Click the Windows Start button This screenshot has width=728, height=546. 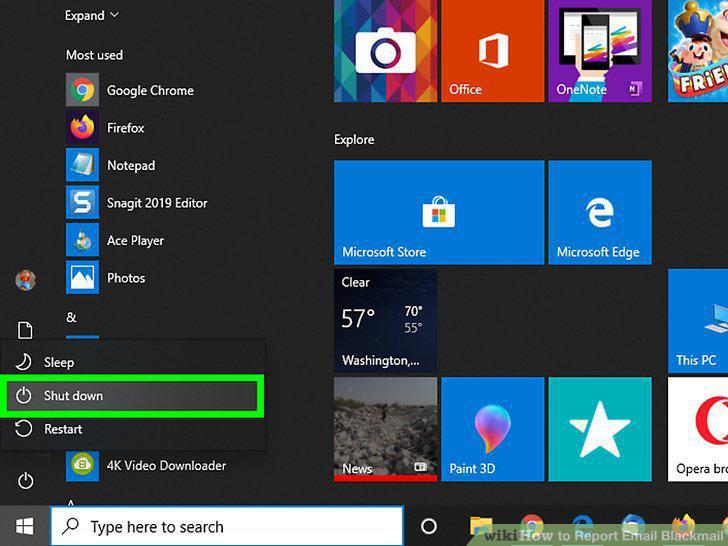[25, 526]
